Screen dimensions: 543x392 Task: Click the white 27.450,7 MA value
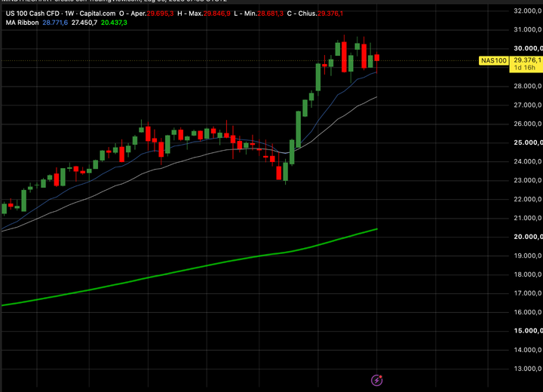pyautogui.click(x=84, y=23)
